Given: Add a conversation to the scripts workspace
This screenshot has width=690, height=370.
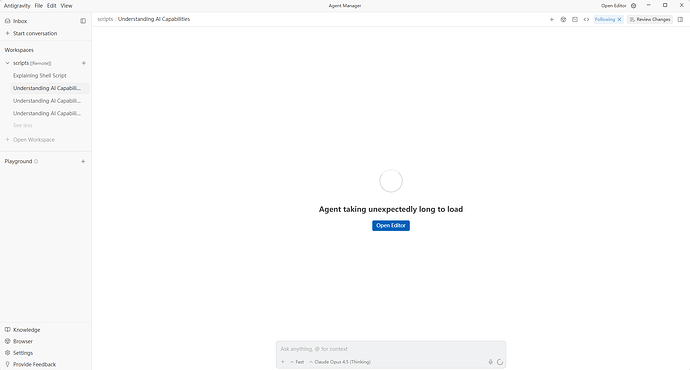Looking at the screenshot, I should [84, 63].
